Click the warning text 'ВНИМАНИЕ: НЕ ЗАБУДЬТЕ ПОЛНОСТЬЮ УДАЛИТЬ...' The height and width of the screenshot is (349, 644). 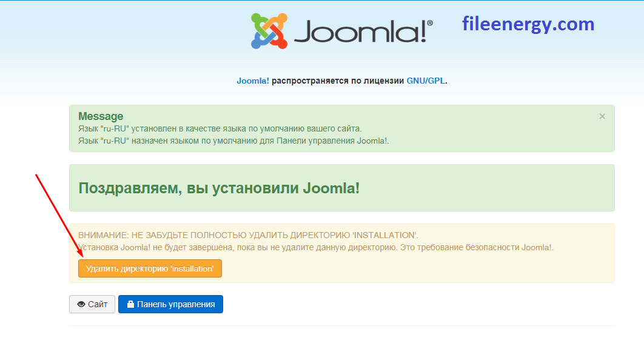[x=248, y=235]
